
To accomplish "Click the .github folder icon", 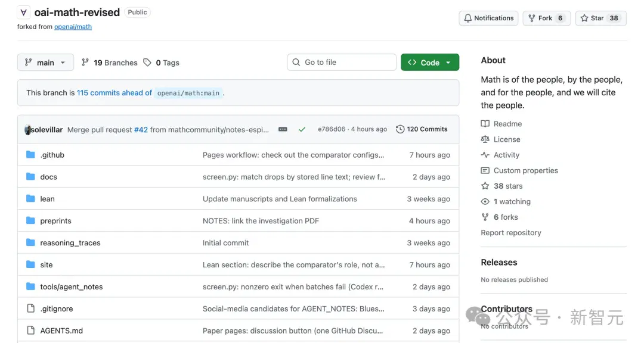I will (30, 155).
